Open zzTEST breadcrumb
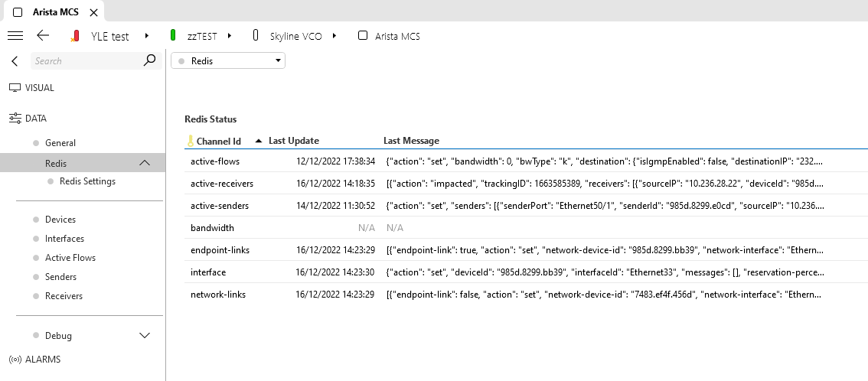Screen dimensions: 868x381 point(202,36)
